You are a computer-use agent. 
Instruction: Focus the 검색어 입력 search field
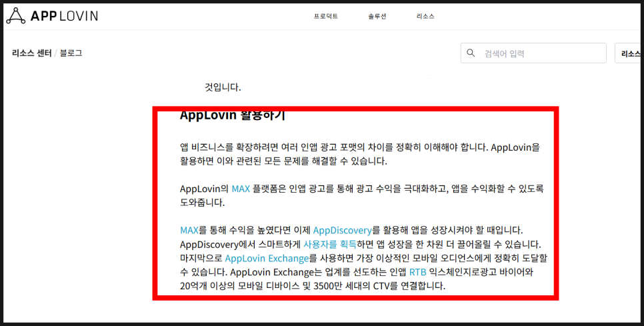coord(533,53)
